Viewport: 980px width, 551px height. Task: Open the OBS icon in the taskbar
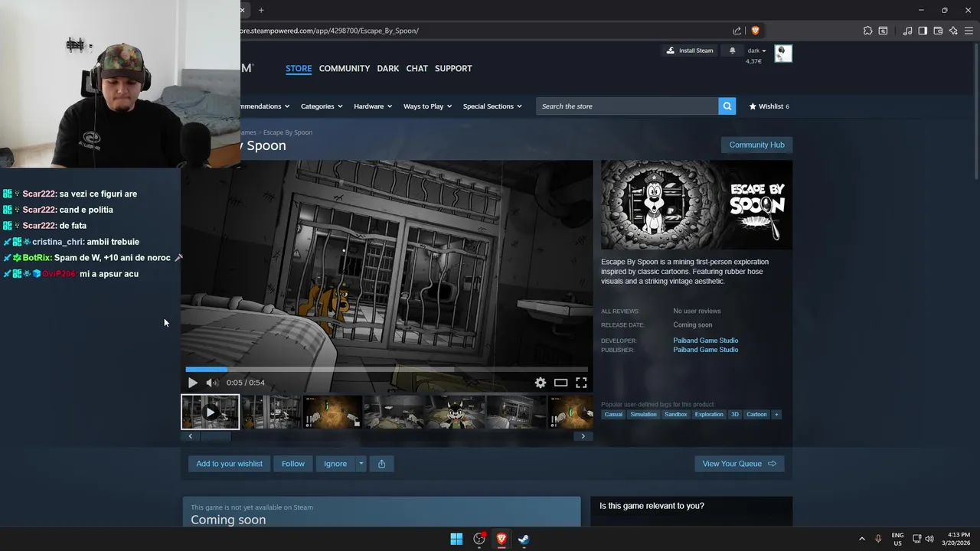pyautogui.click(x=479, y=539)
